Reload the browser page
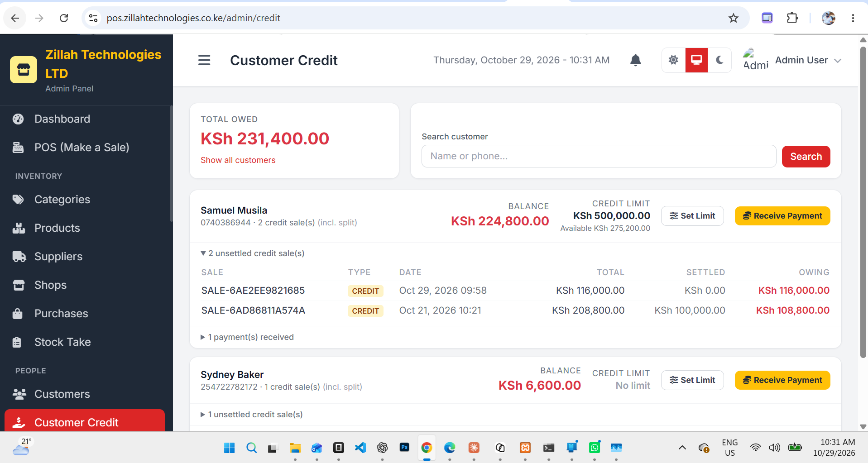Viewport: 868px width, 463px height. [x=64, y=18]
